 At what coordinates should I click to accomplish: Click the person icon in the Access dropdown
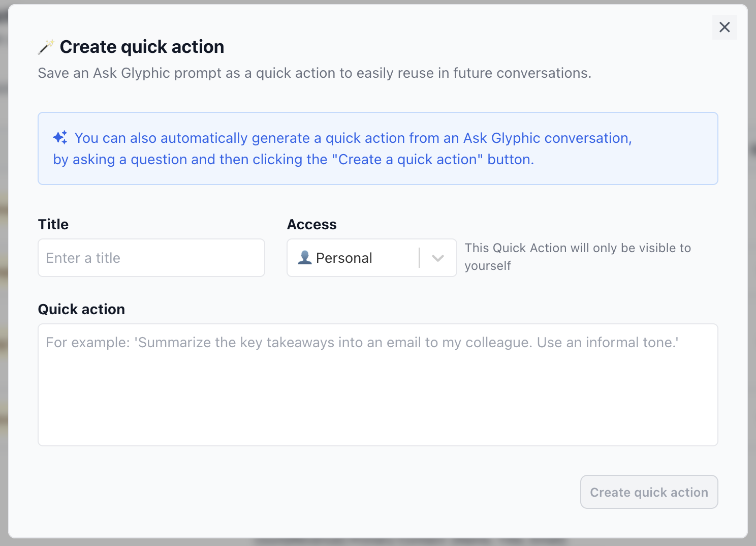[x=305, y=258]
